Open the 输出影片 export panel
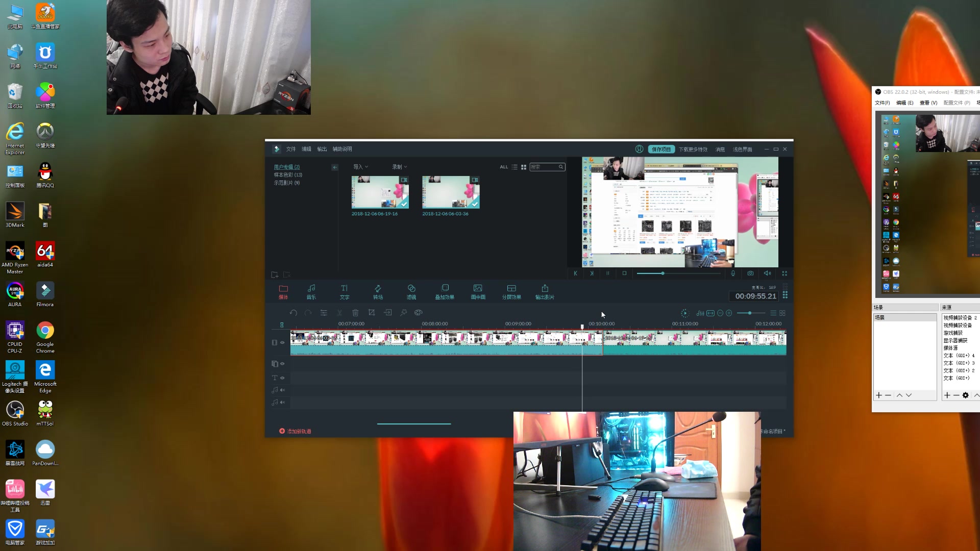 [545, 291]
